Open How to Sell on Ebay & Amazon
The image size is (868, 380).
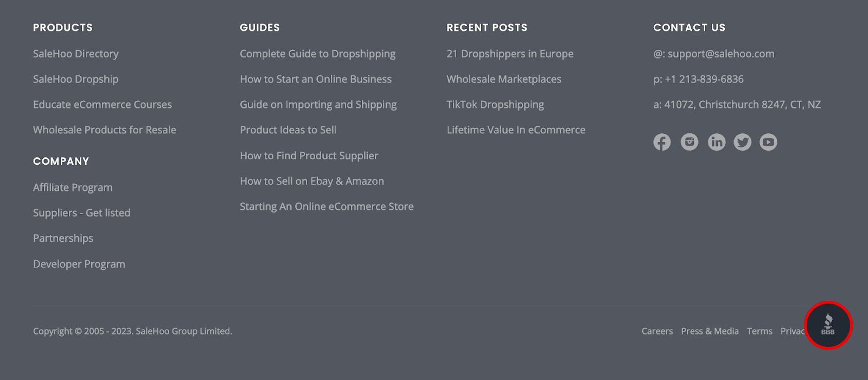pyautogui.click(x=311, y=181)
